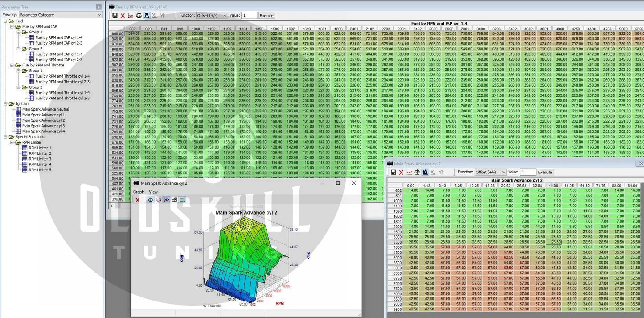Toggle the color legend button in graph toolbar
This screenshot has width=644, height=318.
[x=182, y=200]
